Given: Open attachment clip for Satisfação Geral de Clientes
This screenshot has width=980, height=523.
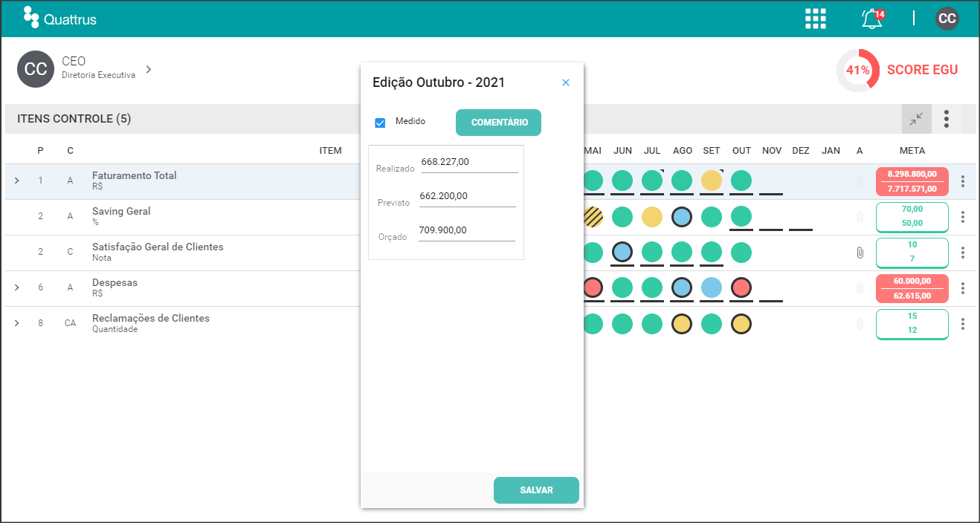Looking at the screenshot, I should [x=860, y=253].
